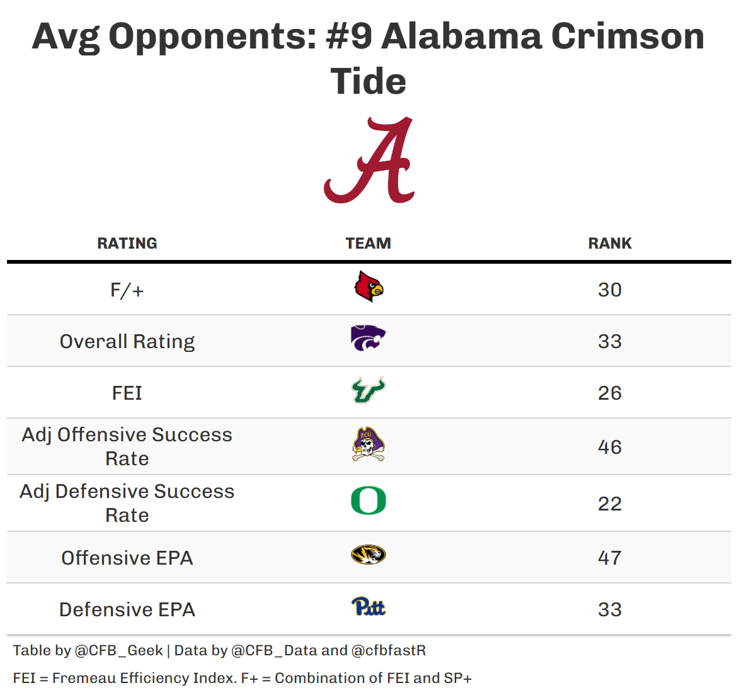Select the Adj Defensive Success Rate label

coord(127,503)
